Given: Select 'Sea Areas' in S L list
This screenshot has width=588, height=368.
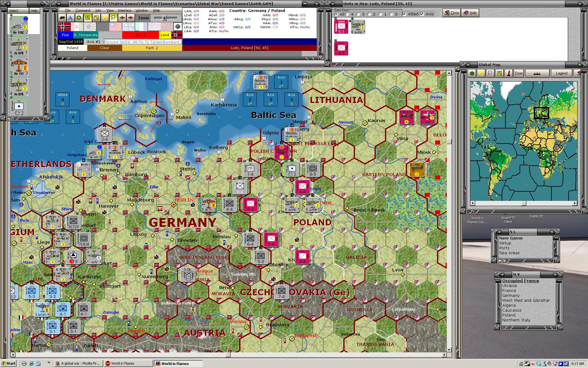Looking at the screenshot, I should (509, 253).
